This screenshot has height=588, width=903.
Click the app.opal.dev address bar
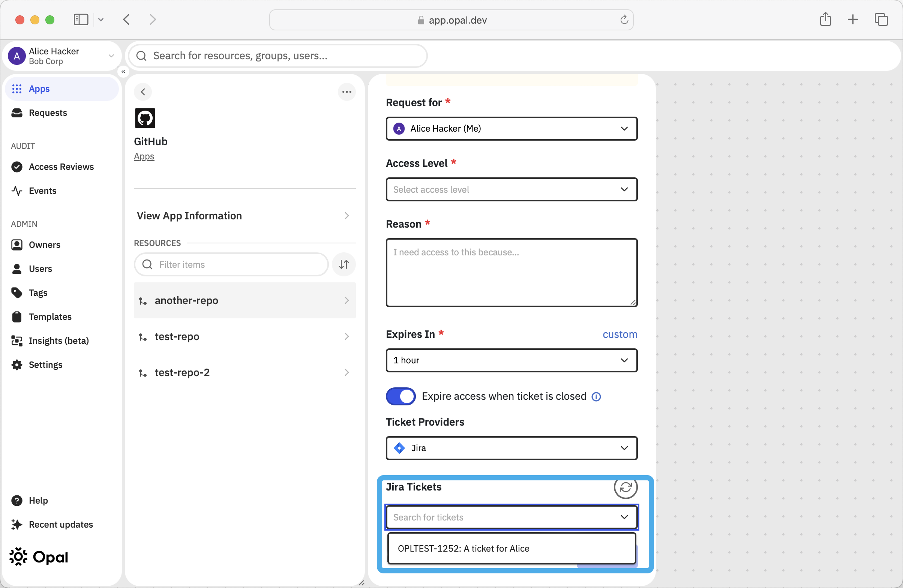pos(451,20)
